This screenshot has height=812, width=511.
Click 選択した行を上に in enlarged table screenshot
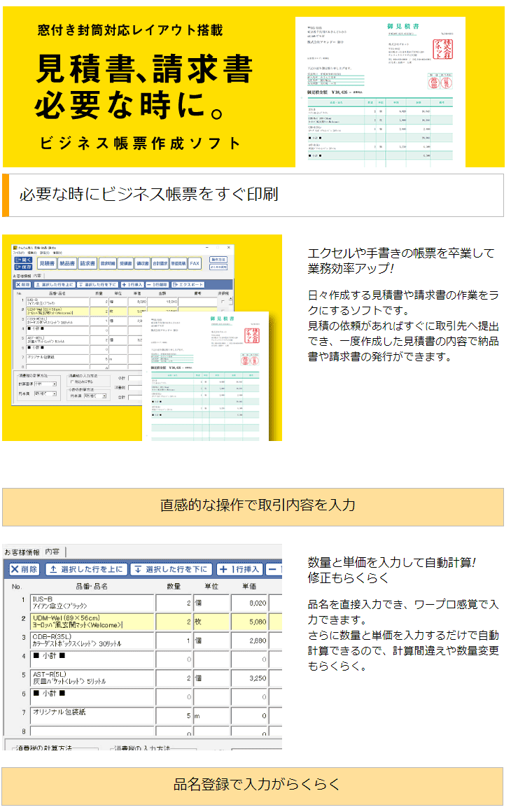point(86,569)
